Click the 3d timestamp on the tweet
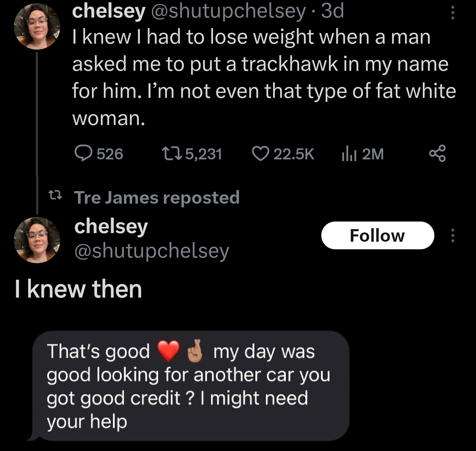This screenshot has width=476, height=451. click(x=333, y=11)
